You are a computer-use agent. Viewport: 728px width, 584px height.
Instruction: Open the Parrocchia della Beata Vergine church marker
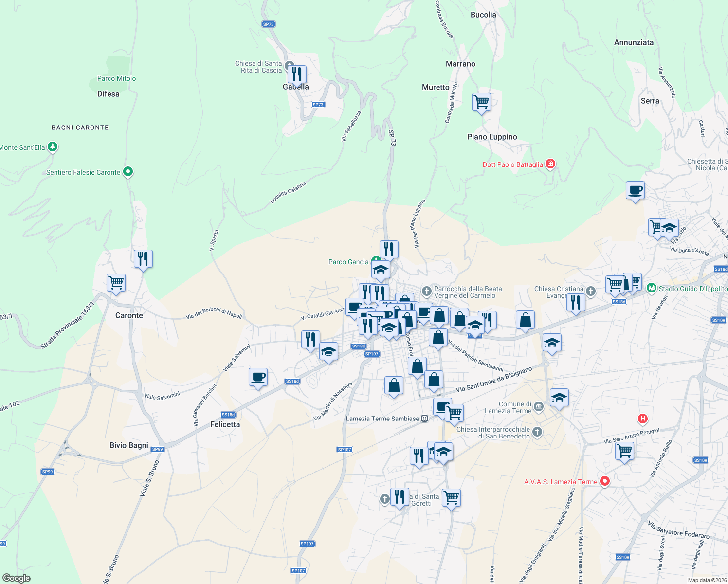426,291
